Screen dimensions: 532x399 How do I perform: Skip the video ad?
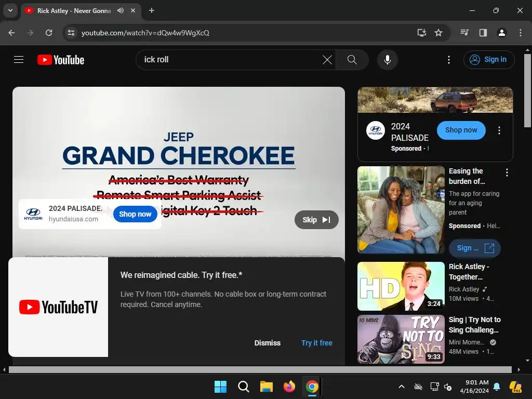pos(316,220)
